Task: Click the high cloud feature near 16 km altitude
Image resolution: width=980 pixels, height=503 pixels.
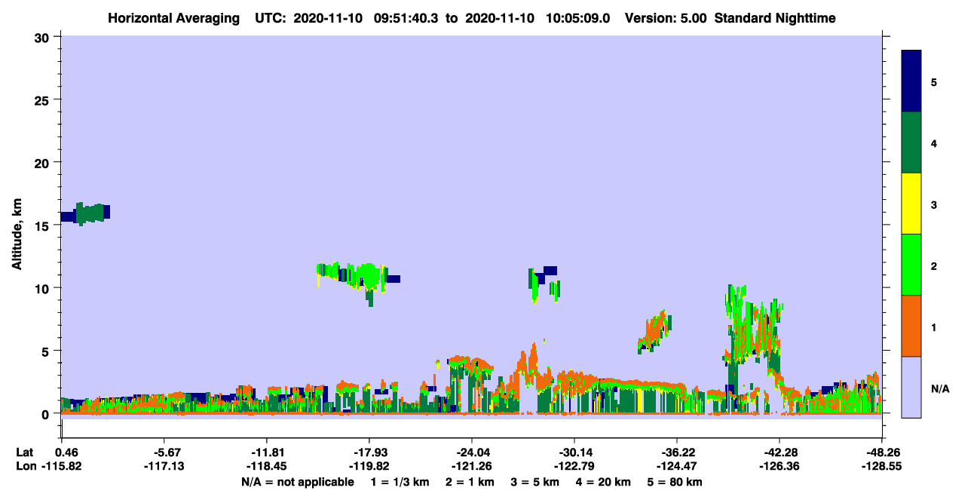Action: pos(85,213)
